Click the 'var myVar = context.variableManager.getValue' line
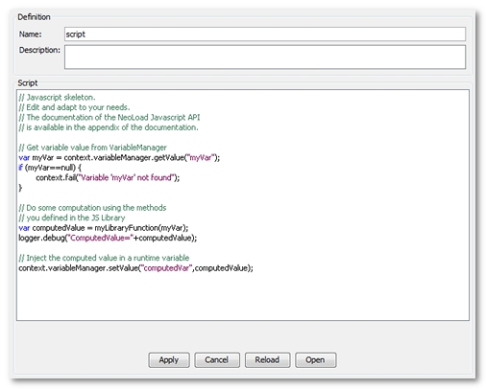The image size is (486, 389). tap(119, 157)
